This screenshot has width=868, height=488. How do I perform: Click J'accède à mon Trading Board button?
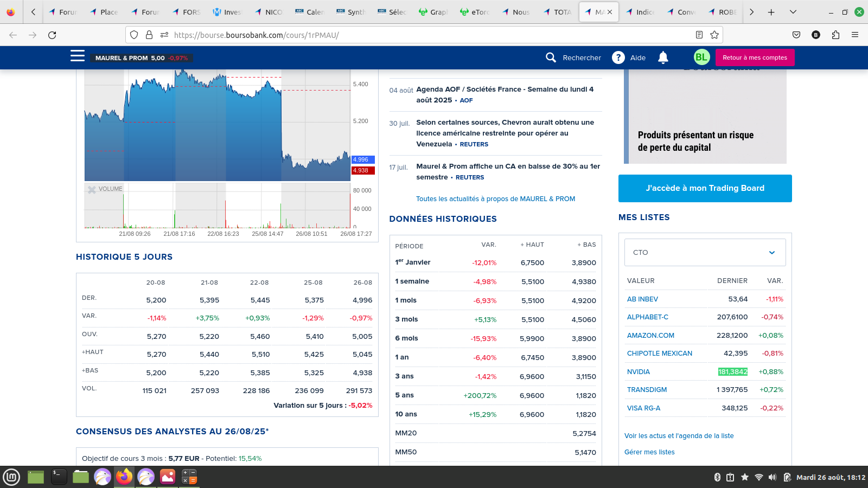pos(705,188)
